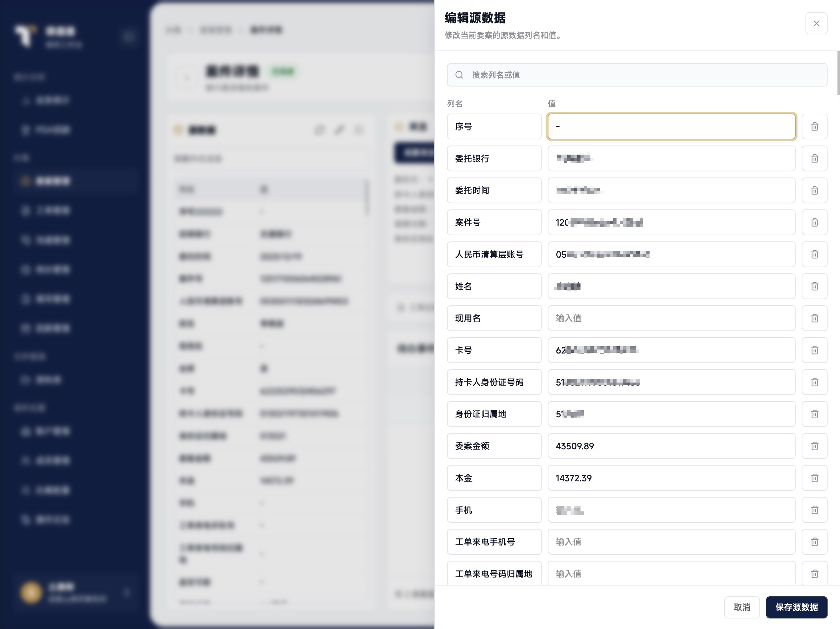
Task: Edit the 持卡人身份证号码 name field
Action: (494, 382)
